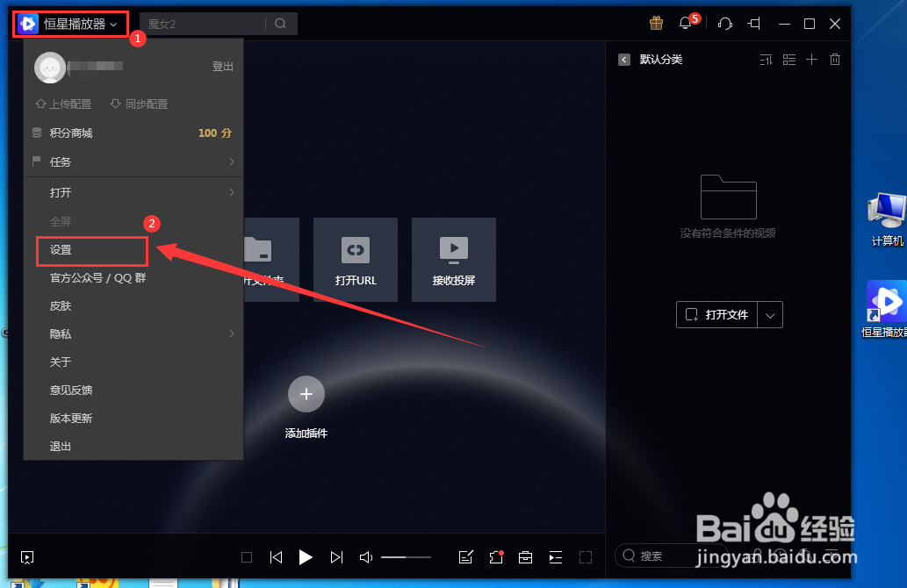The width and height of the screenshot is (907, 588).
Task: Expand the 打开 submenu
Action: 133,192
